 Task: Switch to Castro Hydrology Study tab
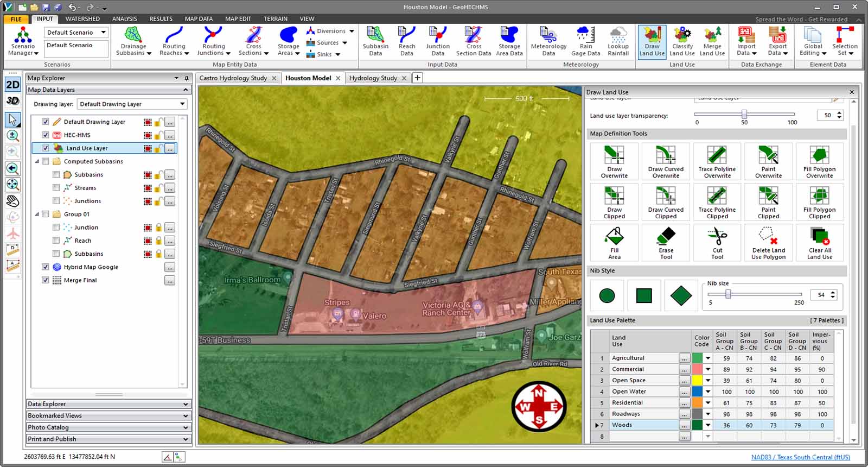[x=233, y=78]
